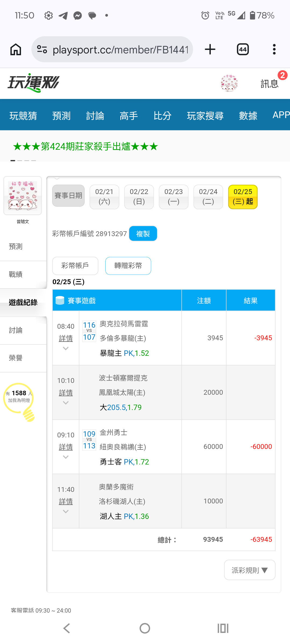The image size is (290, 644).
Task: Expand the chevron under the 10:10 game
Action: click(x=66, y=403)
